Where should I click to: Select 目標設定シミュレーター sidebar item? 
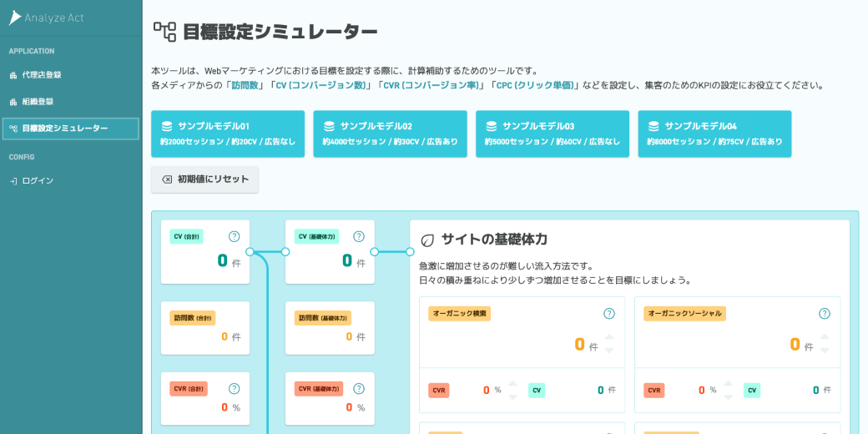71,129
